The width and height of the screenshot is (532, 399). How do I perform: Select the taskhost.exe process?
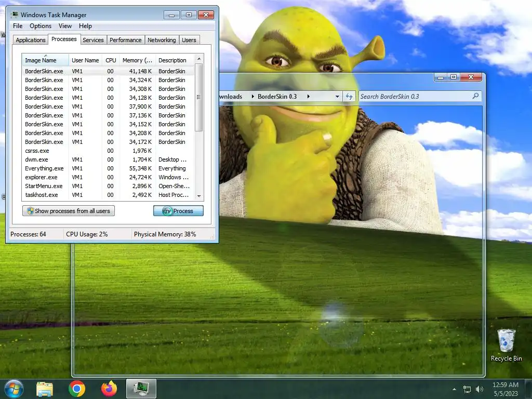108,195
